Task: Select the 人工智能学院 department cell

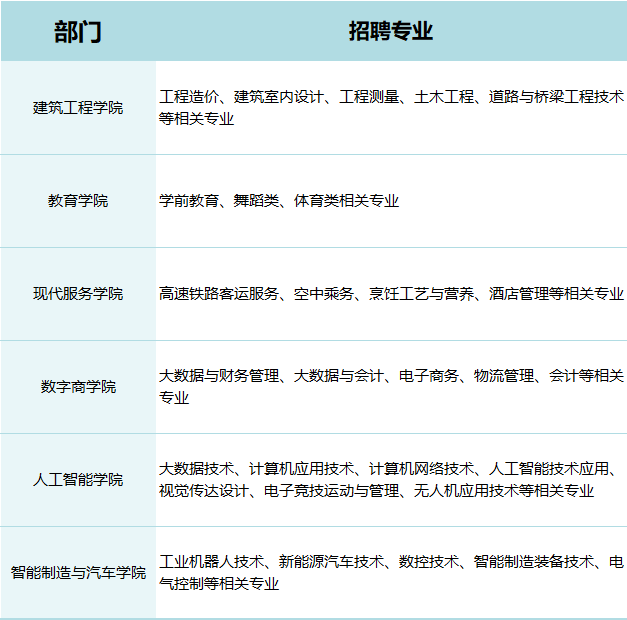Action: tap(78, 480)
